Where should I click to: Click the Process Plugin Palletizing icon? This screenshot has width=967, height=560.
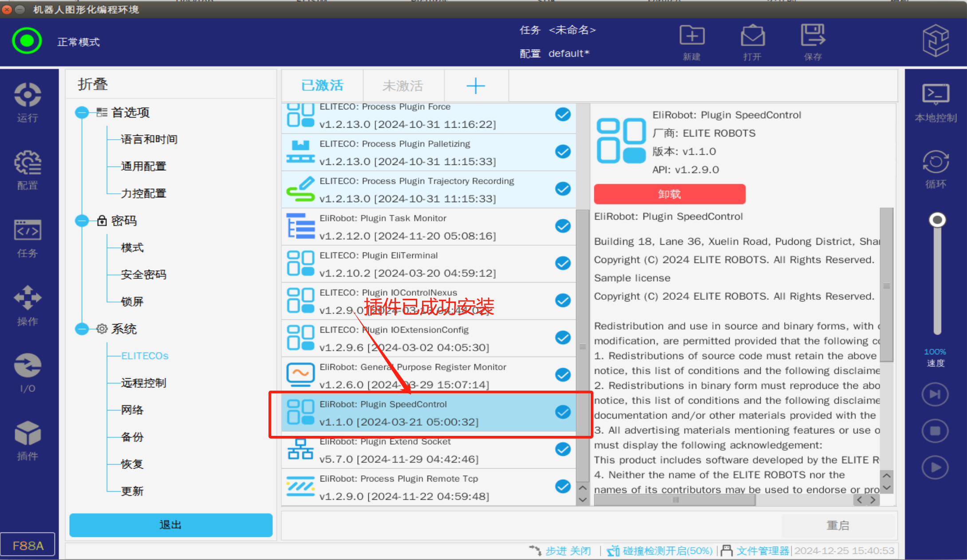[x=300, y=152]
